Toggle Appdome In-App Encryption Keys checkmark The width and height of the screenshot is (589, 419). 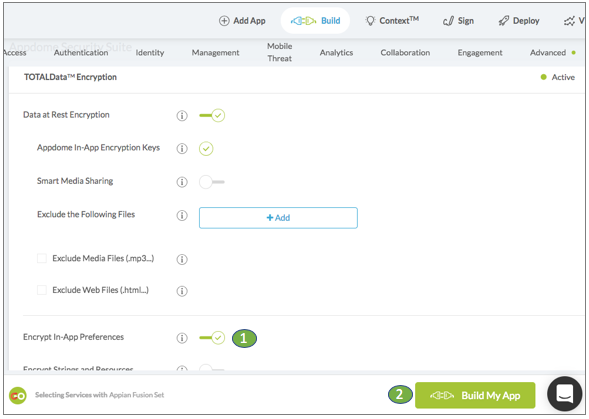[x=206, y=149]
